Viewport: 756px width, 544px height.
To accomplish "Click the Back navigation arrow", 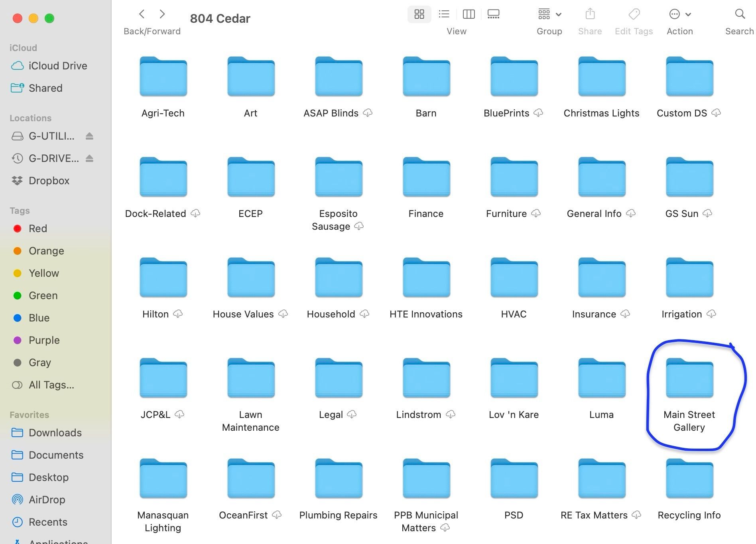I will tap(142, 14).
